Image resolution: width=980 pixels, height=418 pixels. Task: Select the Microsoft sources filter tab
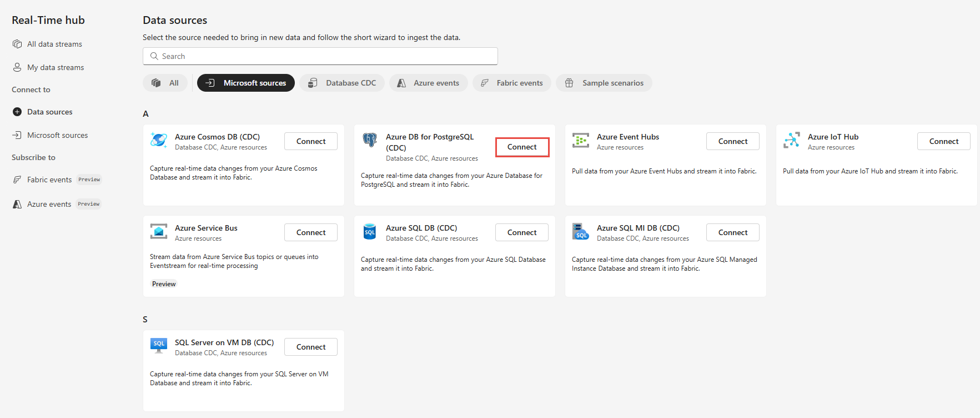click(246, 83)
